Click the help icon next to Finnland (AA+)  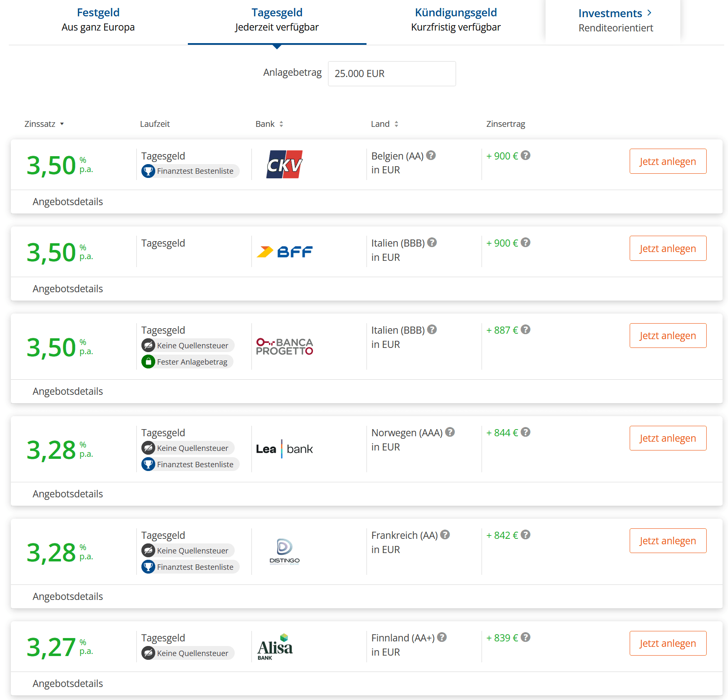[x=442, y=637]
